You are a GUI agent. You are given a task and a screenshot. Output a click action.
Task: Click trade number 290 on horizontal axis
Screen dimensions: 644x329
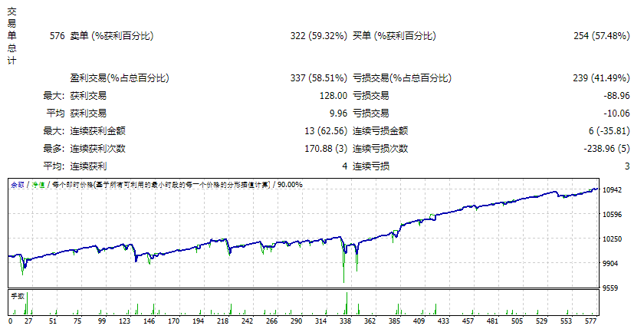point(296,321)
